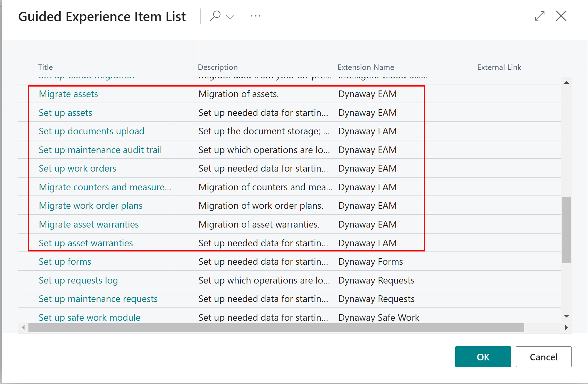
Task: Open the Set up work orders link
Action: (77, 169)
